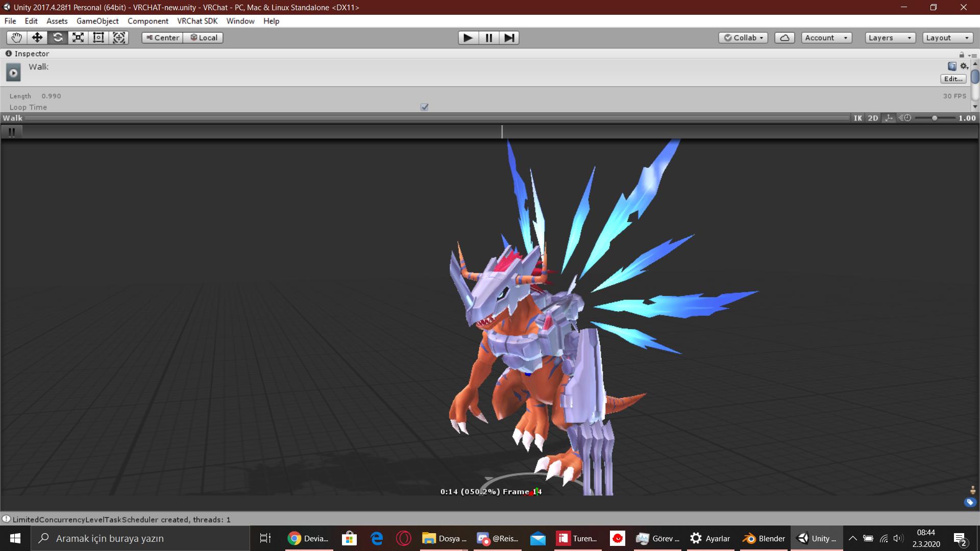The image size is (980, 551).
Task: Lock the Inspector panel
Action: [962, 54]
